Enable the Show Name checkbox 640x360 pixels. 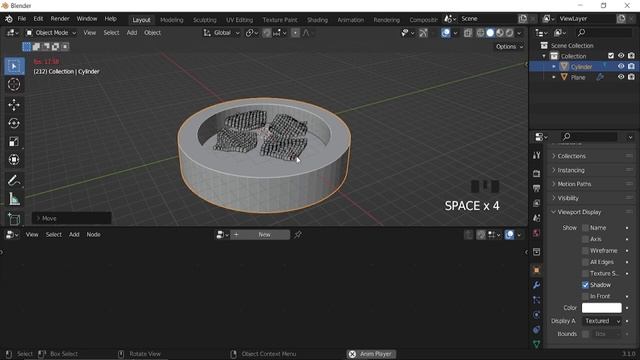[x=585, y=228]
